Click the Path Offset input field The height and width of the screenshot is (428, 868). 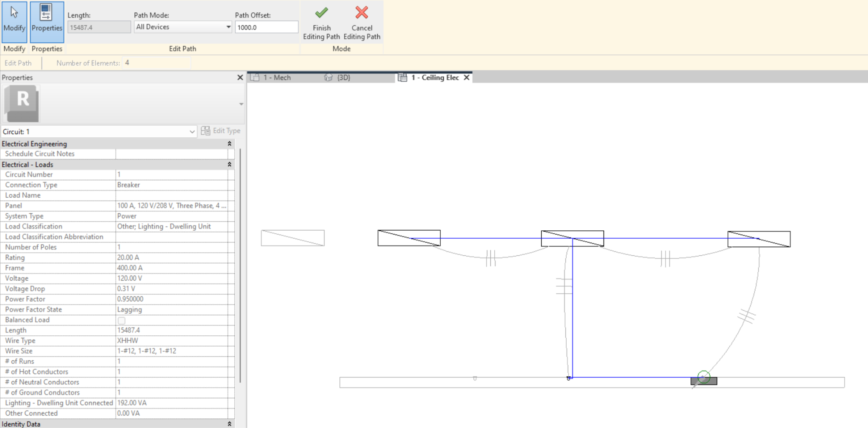(x=267, y=27)
